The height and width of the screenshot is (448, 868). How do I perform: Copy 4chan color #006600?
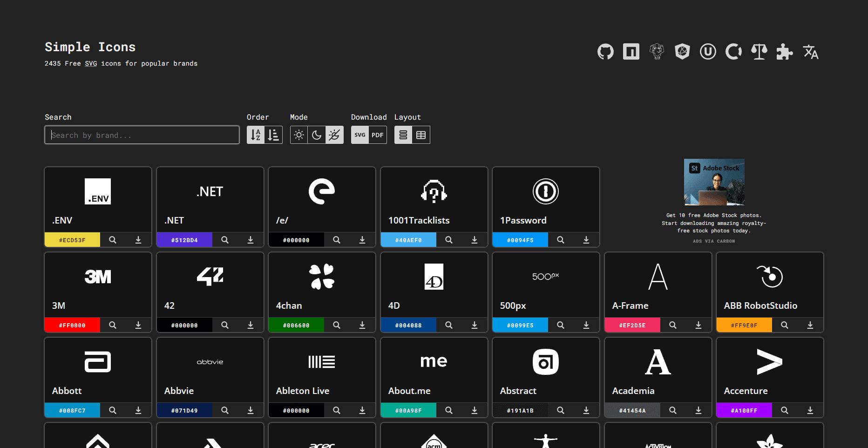296,325
